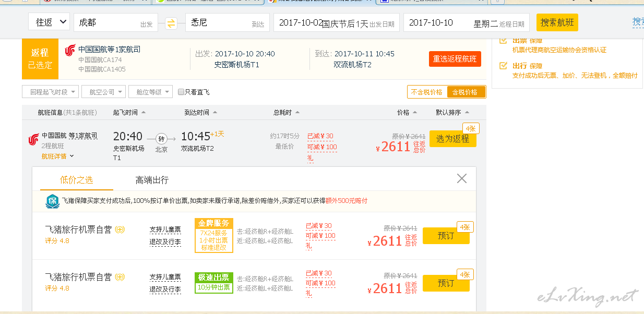This screenshot has width=644, height=314.
Task: Open 支持儿童票 in 极速出票 row
Action: [165, 277]
